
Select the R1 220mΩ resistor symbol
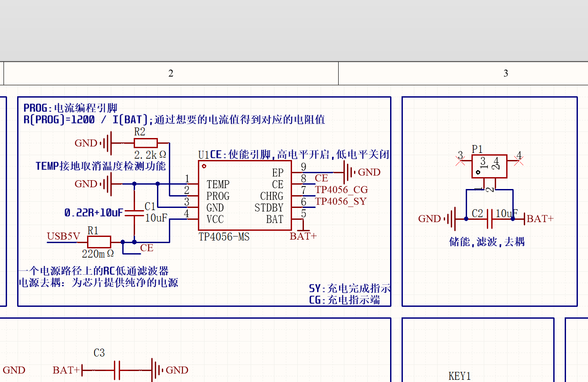click(99, 242)
